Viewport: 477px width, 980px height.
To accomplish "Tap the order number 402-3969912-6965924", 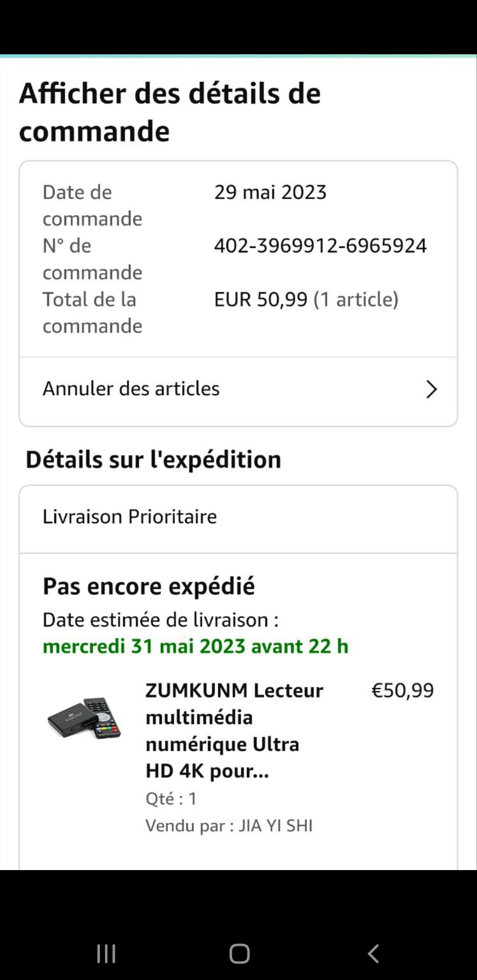I will tap(320, 246).
